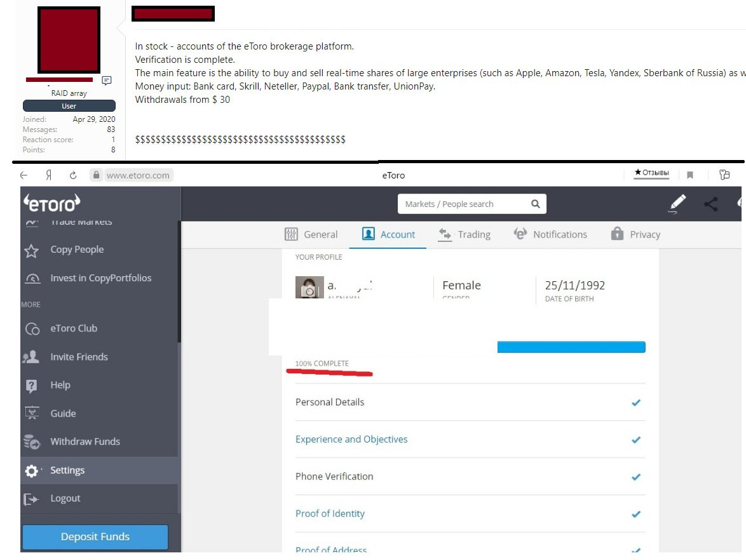Click the General sliders icon
The width and height of the screenshot is (746, 560).
[291, 234]
